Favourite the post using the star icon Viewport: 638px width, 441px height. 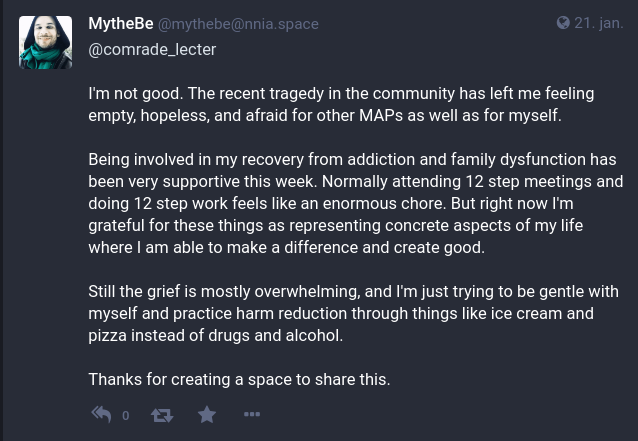207,414
